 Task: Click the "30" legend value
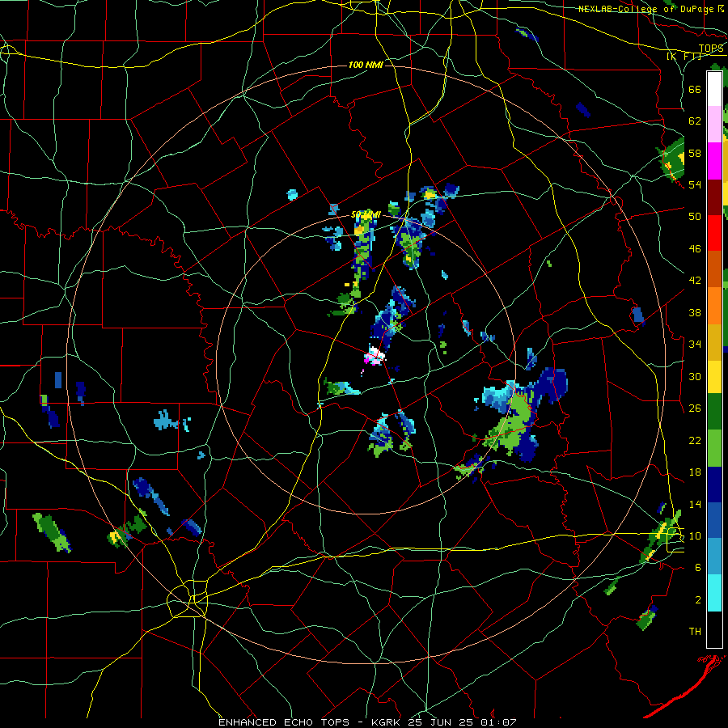pos(695,376)
